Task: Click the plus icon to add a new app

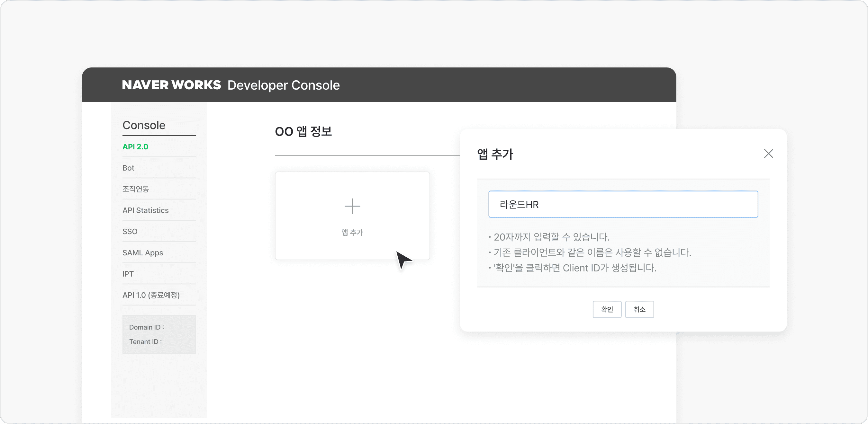Action: [x=352, y=206]
